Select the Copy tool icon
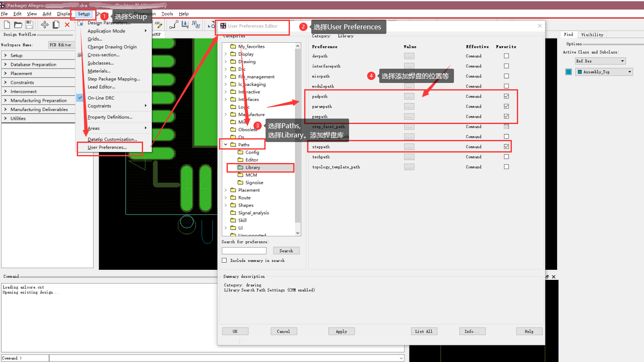Screen dimensions: 644x362 56,24
